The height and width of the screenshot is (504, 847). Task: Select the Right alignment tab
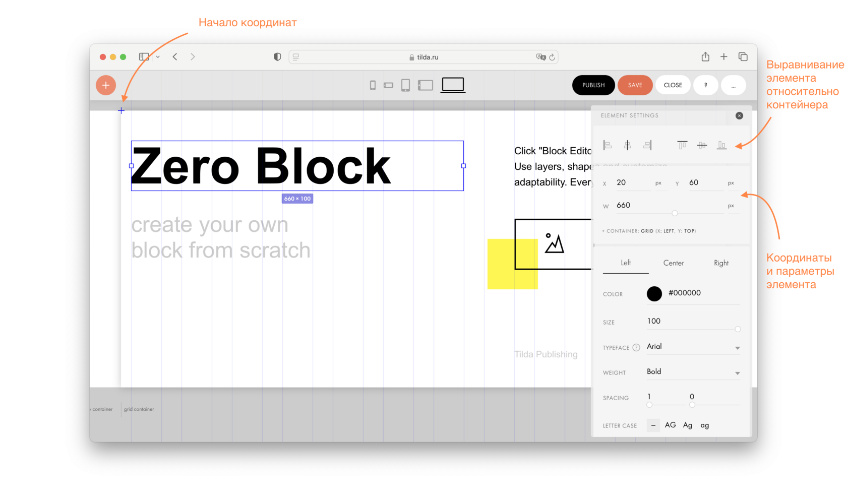[721, 263]
